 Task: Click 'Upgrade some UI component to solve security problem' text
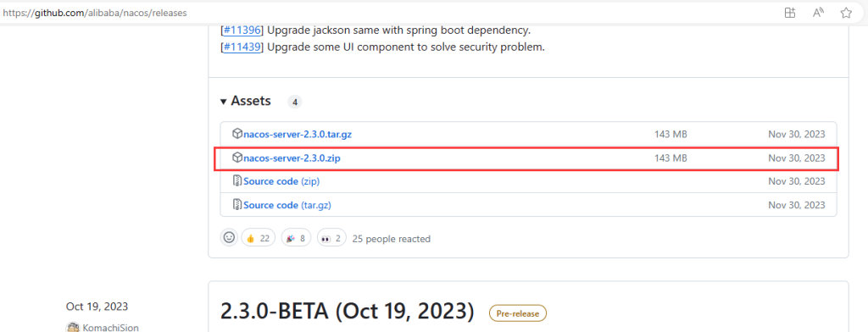(406, 47)
